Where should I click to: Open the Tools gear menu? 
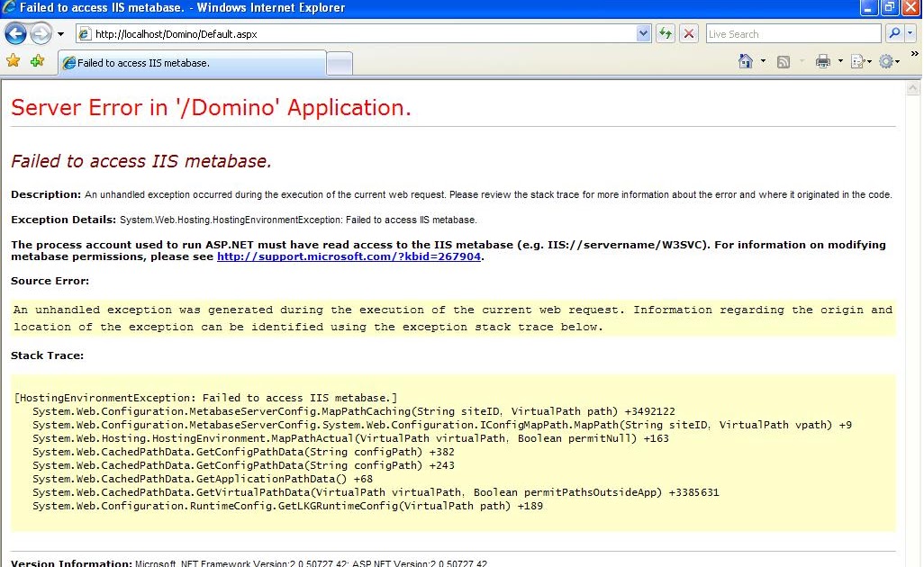[x=889, y=61]
